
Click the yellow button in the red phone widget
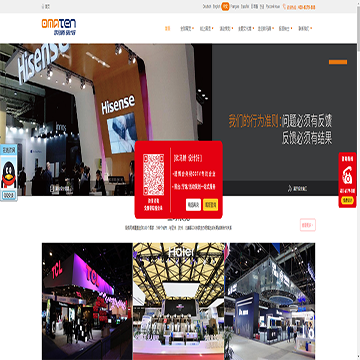click(x=347, y=201)
